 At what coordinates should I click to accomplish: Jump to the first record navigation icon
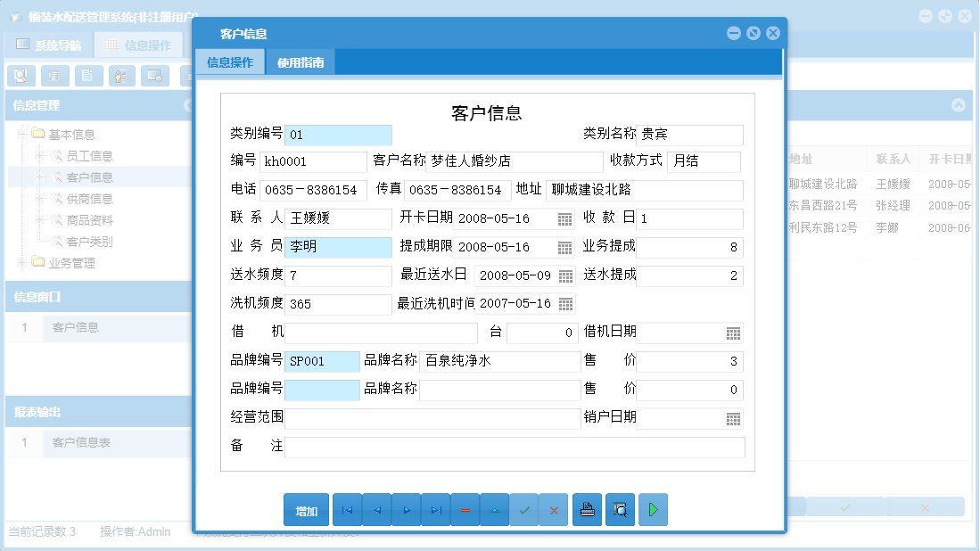tap(347, 509)
